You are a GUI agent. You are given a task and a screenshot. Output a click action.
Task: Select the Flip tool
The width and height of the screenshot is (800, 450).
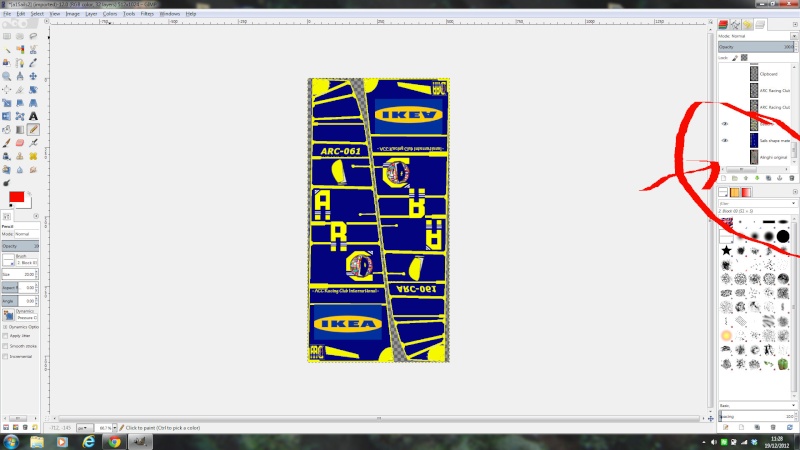(7, 116)
